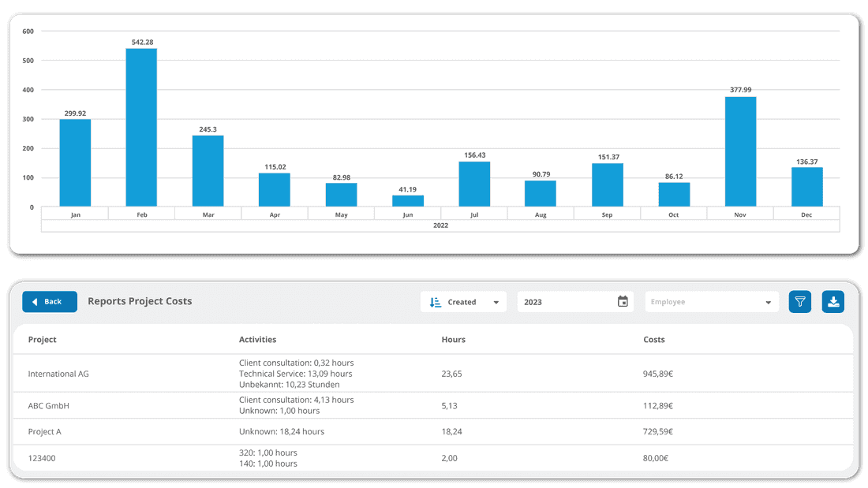Select the Project A row

coord(46,431)
